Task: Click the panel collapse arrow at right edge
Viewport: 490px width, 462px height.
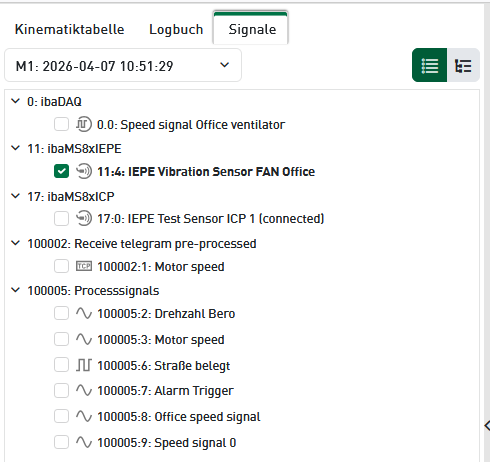Action: pos(487,426)
